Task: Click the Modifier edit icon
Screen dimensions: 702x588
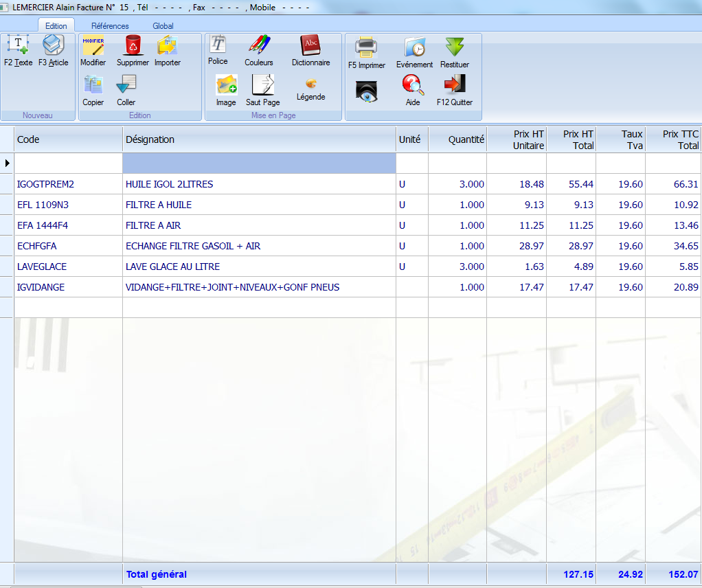Action: [x=93, y=46]
